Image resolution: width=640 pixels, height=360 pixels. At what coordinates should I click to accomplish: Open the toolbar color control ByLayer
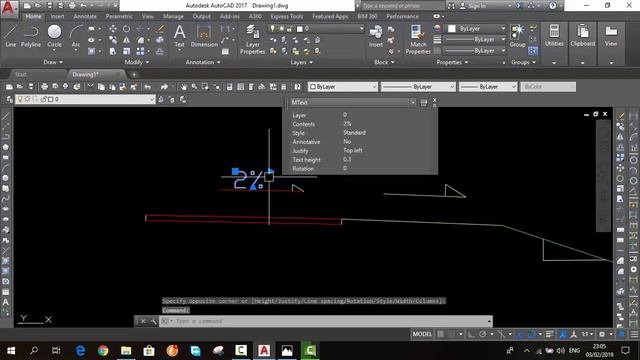(343, 87)
